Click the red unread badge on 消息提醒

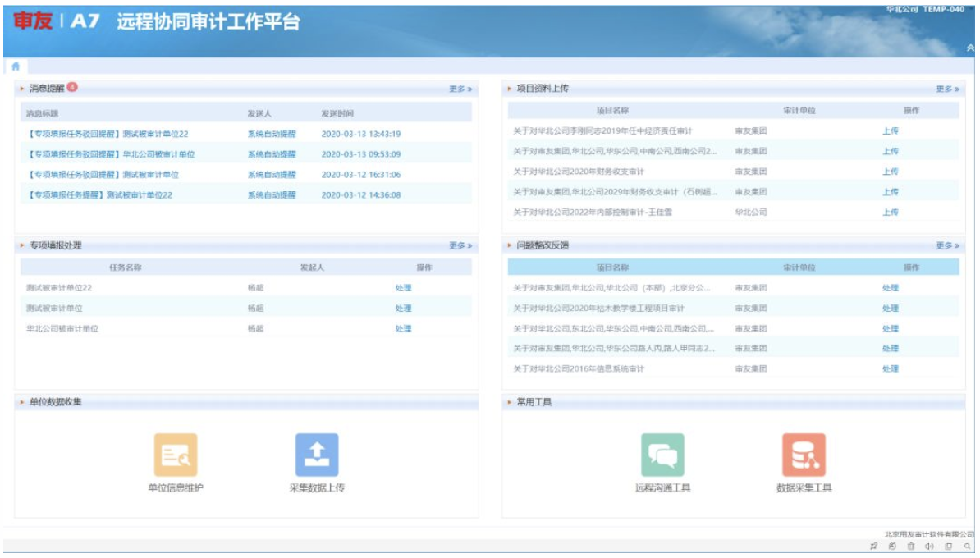tap(72, 87)
